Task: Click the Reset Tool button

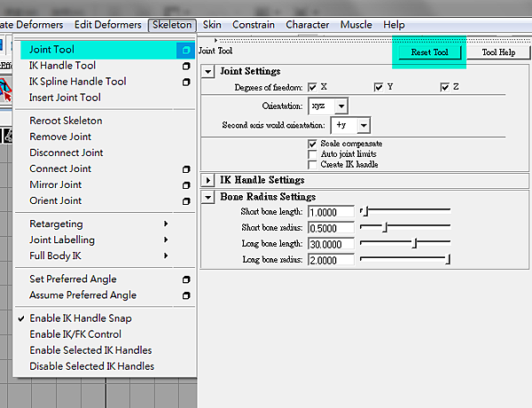Action: tap(429, 52)
